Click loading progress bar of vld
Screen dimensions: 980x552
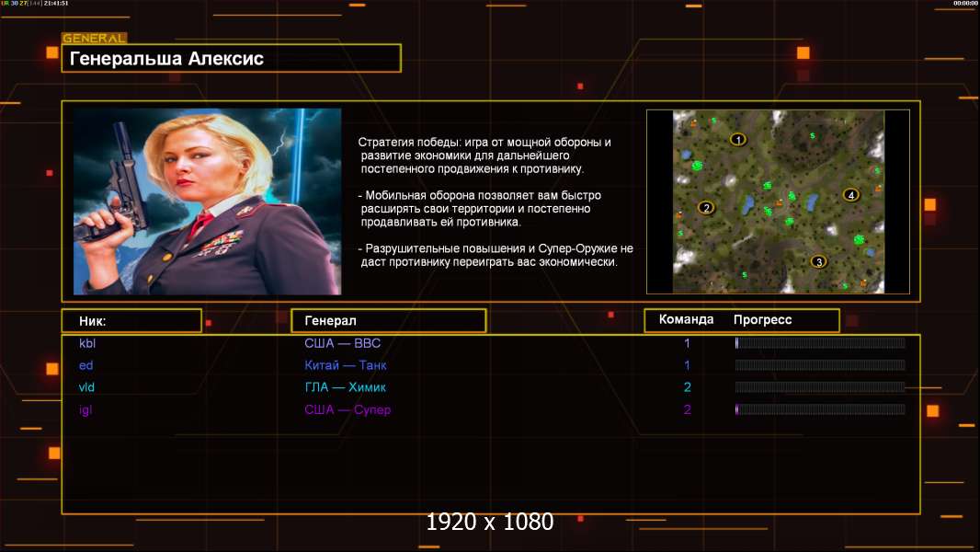820,387
